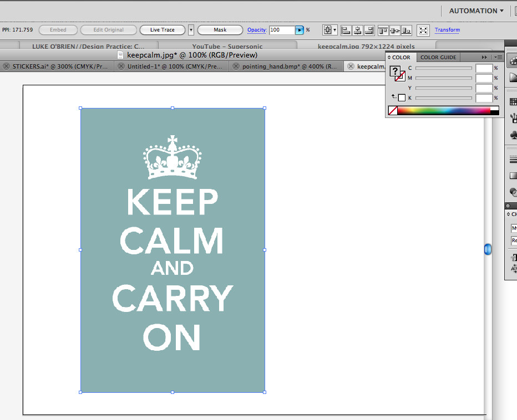The width and height of the screenshot is (517, 420).
Task: Click the Horizontal Align Right icon
Action: [x=369, y=30]
